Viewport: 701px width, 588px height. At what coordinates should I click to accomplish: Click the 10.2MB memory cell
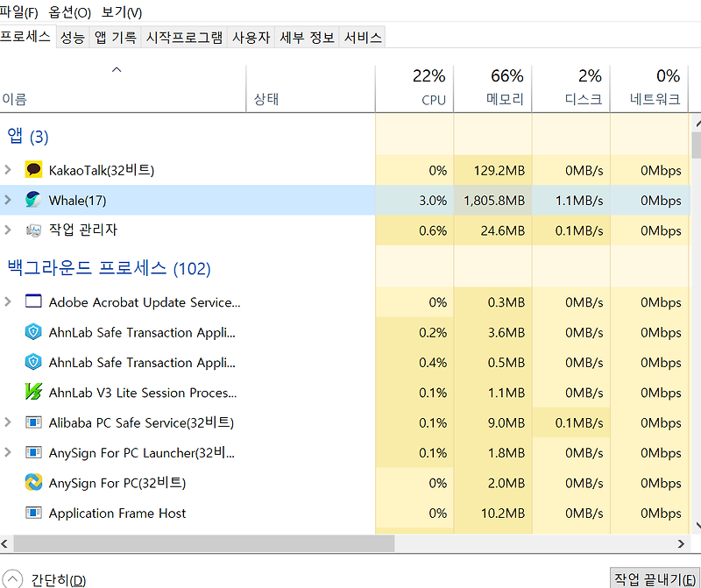pyautogui.click(x=492, y=513)
